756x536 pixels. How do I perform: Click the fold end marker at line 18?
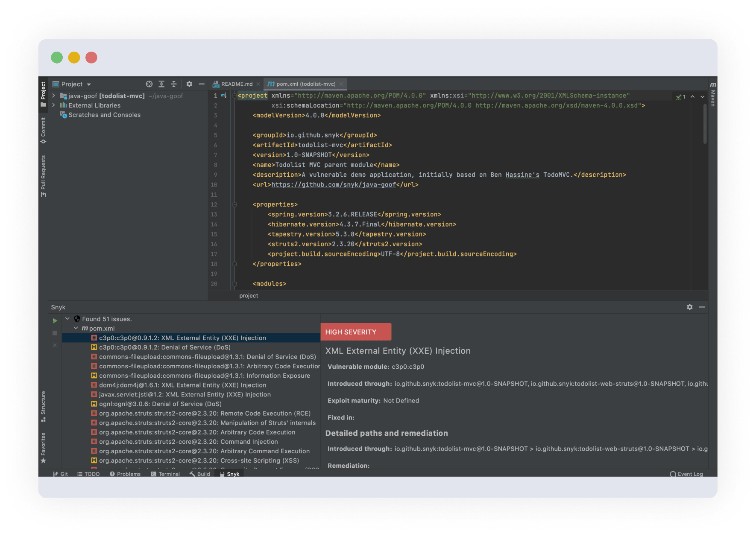tap(234, 264)
